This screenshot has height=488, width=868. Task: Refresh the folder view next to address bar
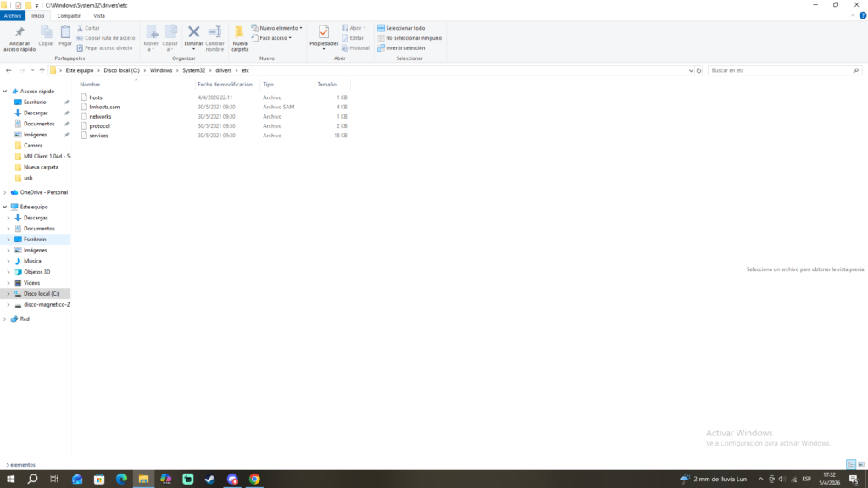point(699,70)
